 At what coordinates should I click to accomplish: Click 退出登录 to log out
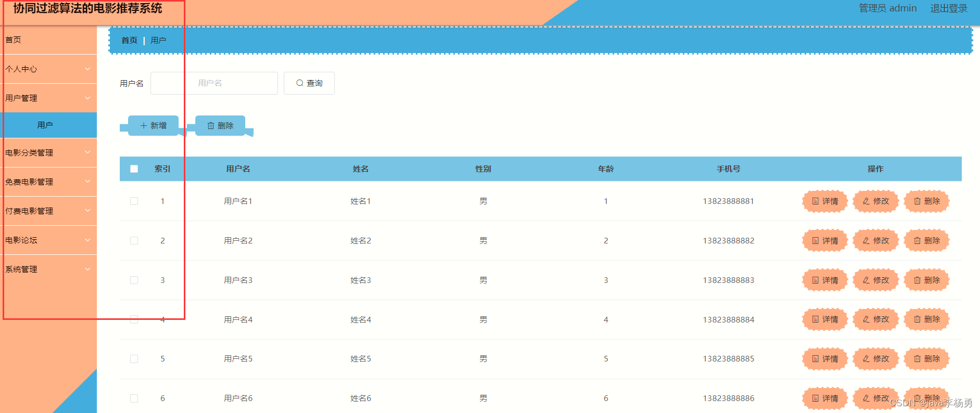(949, 8)
